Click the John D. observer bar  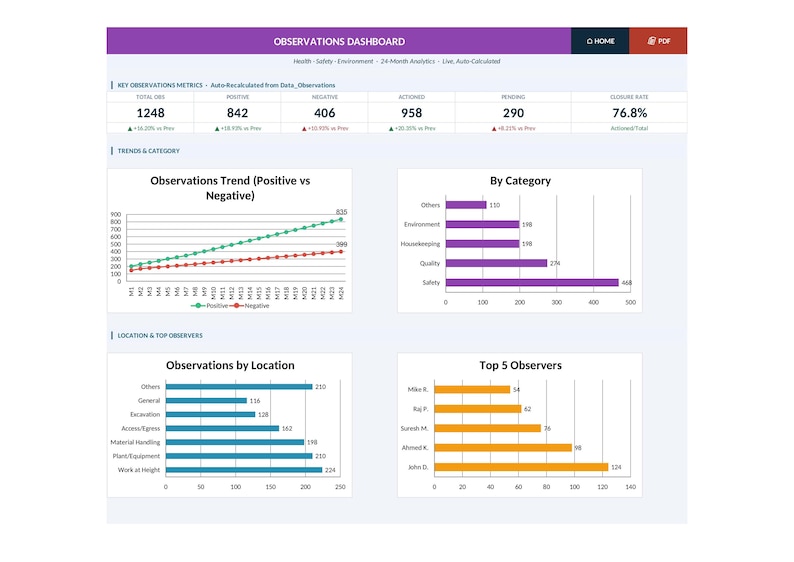click(x=521, y=467)
